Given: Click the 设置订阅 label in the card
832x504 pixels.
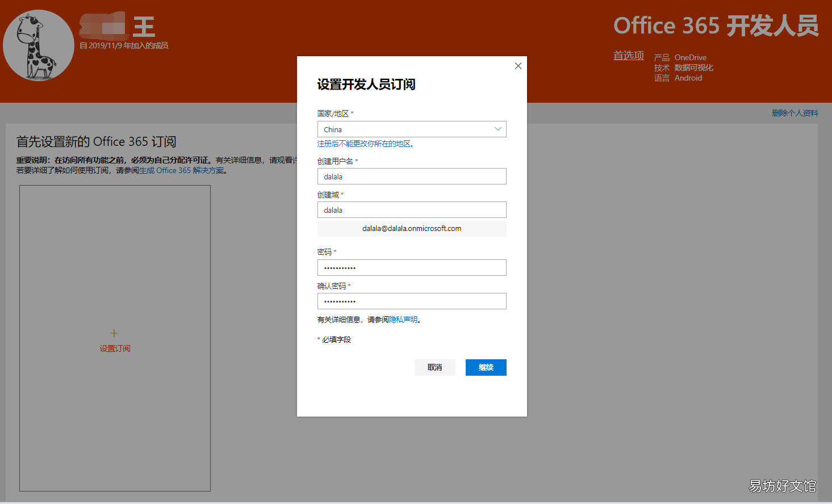Looking at the screenshot, I should point(115,348).
